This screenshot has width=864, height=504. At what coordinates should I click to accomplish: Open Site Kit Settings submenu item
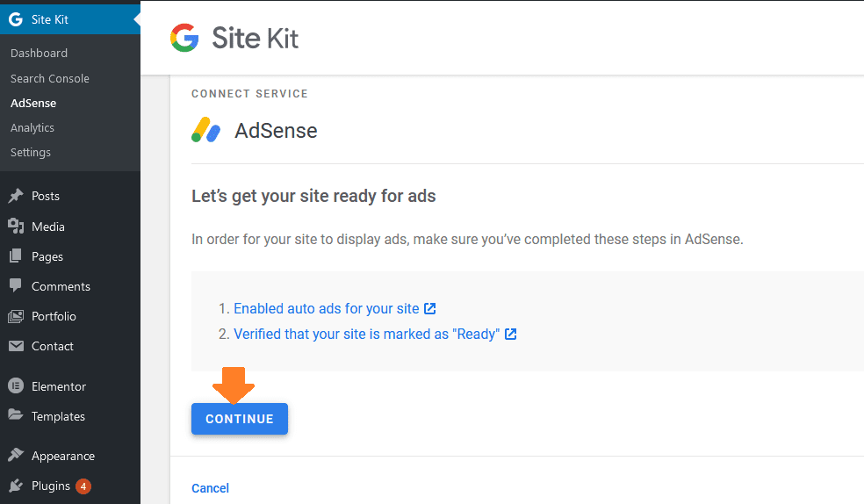31,152
